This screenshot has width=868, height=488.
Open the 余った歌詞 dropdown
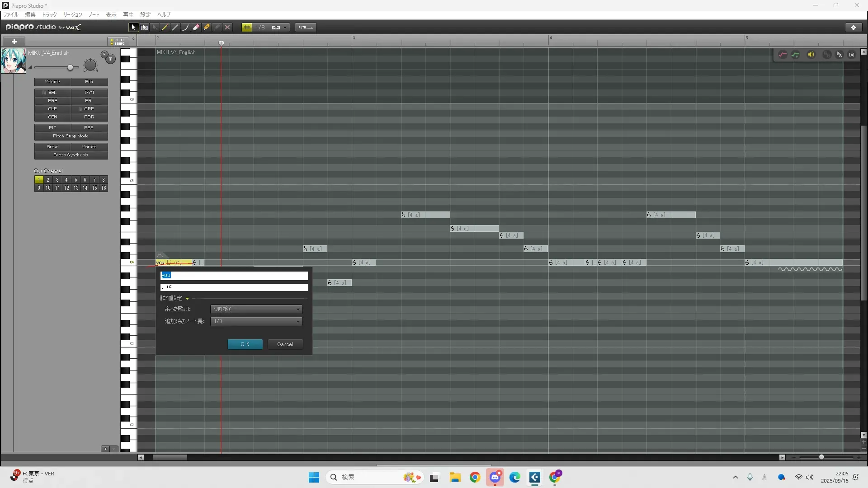256,309
